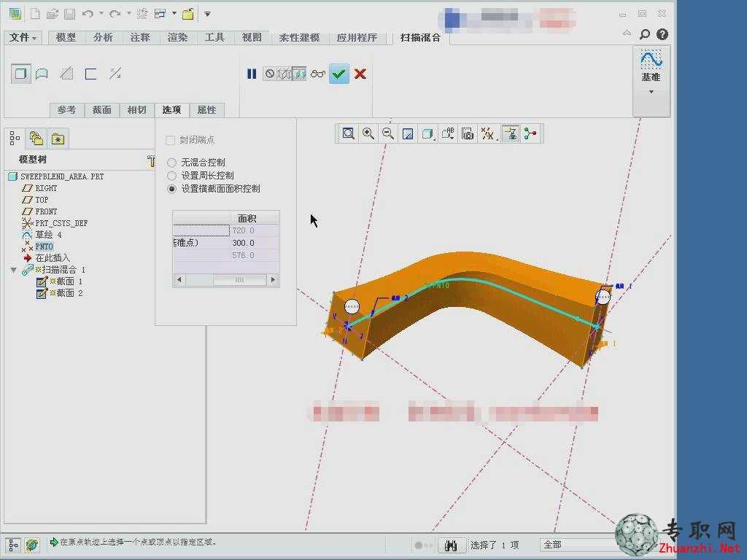This screenshot has width=747, height=560.
Task: Select the Create surface option icon
Action: 42,74
